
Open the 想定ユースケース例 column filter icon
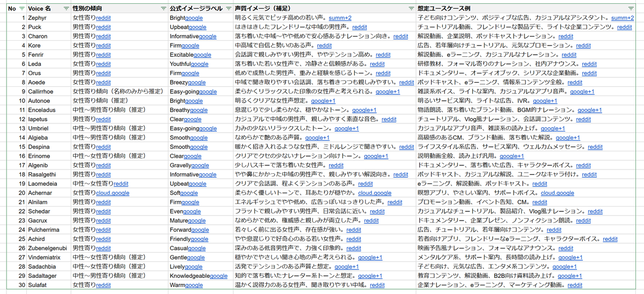coord(631,9)
